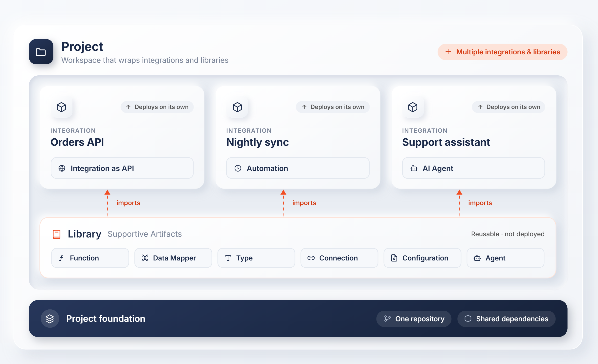This screenshot has width=598, height=364.
Task: Click the Project folder icon
Action: point(41,52)
